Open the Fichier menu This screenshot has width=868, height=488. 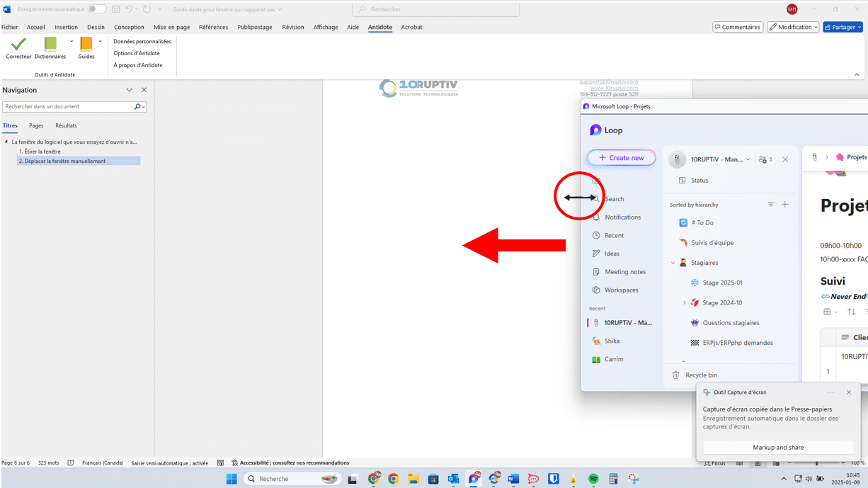coord(10,27)
